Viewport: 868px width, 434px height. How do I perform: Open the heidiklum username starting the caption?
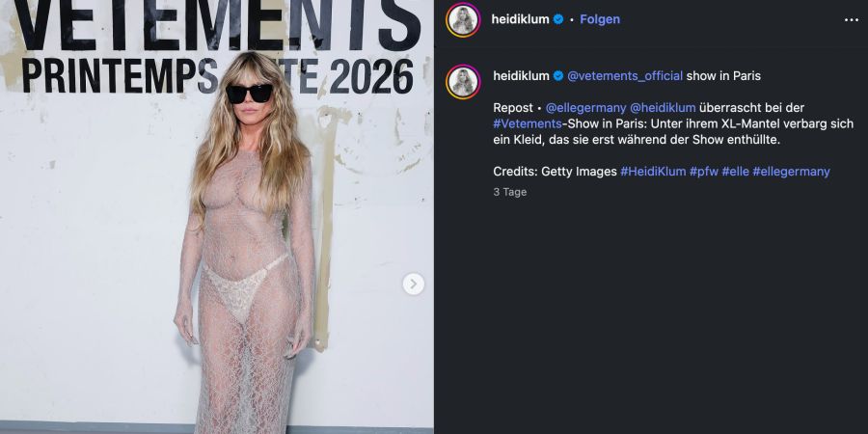point(521,76)
